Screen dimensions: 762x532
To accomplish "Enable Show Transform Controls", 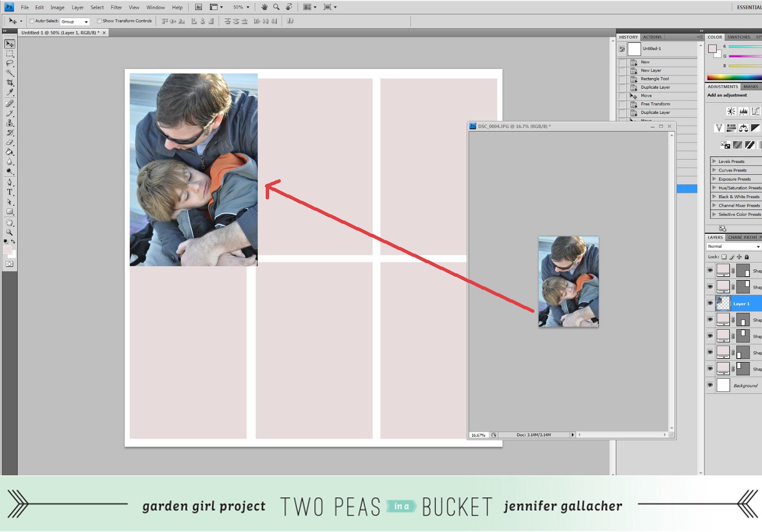I will 99,20.
